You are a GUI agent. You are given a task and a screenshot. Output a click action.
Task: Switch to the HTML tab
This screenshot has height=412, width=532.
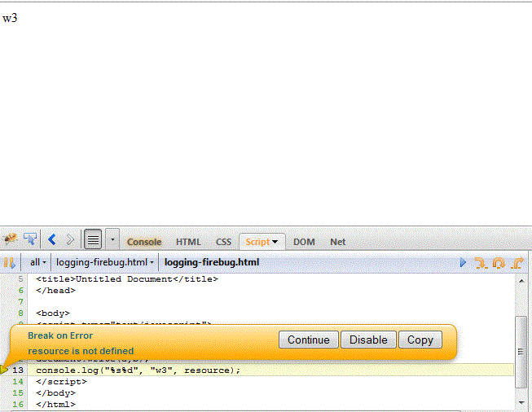(188, 242)
